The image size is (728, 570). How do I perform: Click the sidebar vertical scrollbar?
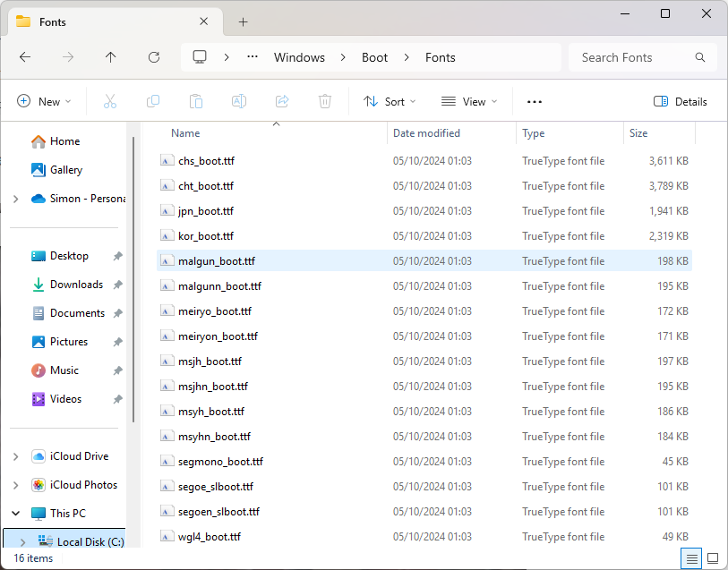pyautogui.click(x=133, y=280)
